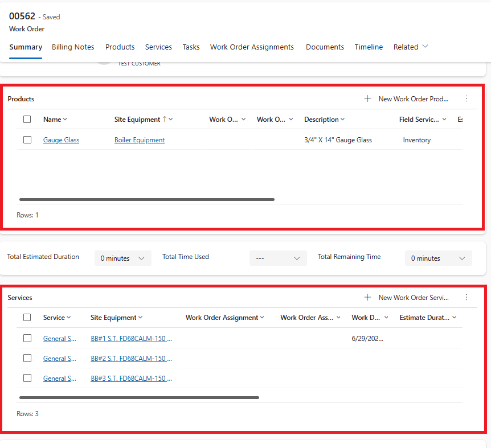Click plus icon for New Work Order Product

[367, 99]
